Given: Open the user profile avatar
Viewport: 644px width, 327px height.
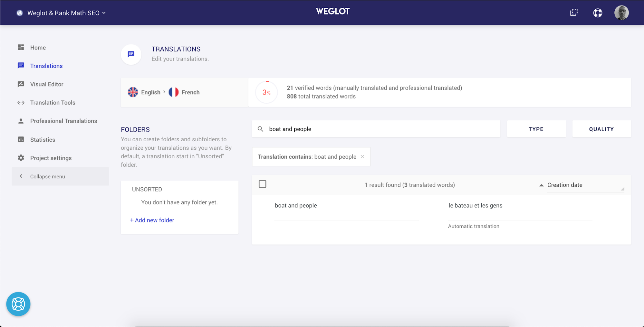Looking at the screenshot, I should tap(621, 13).
